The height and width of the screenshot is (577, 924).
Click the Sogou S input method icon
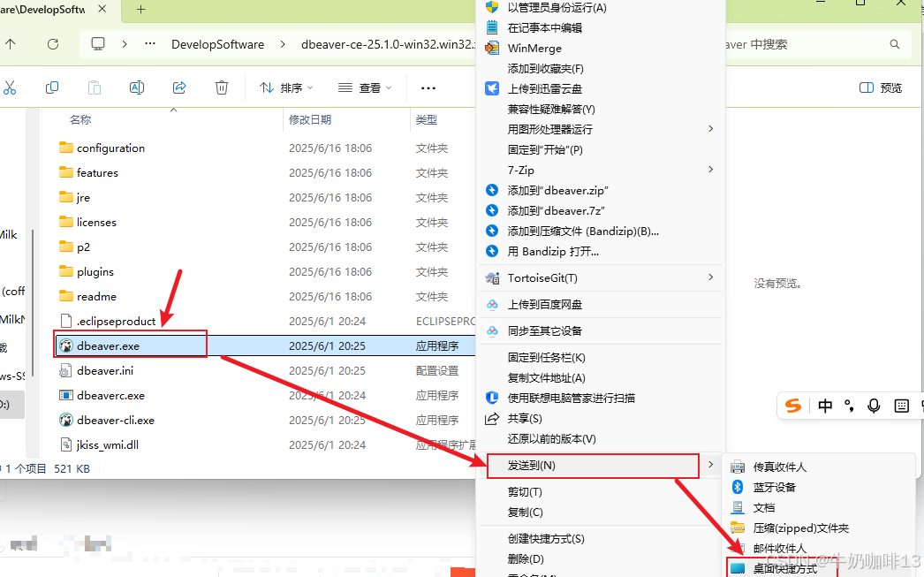point(793,406)
